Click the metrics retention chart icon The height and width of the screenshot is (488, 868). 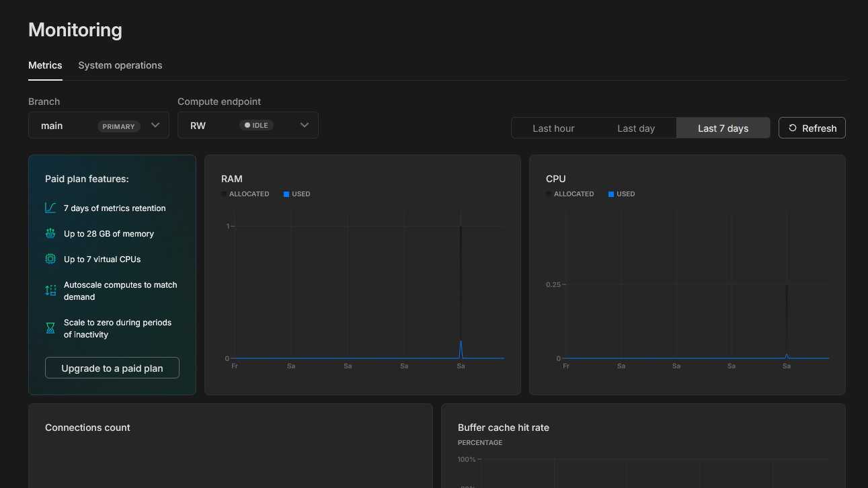click(50, 208)
